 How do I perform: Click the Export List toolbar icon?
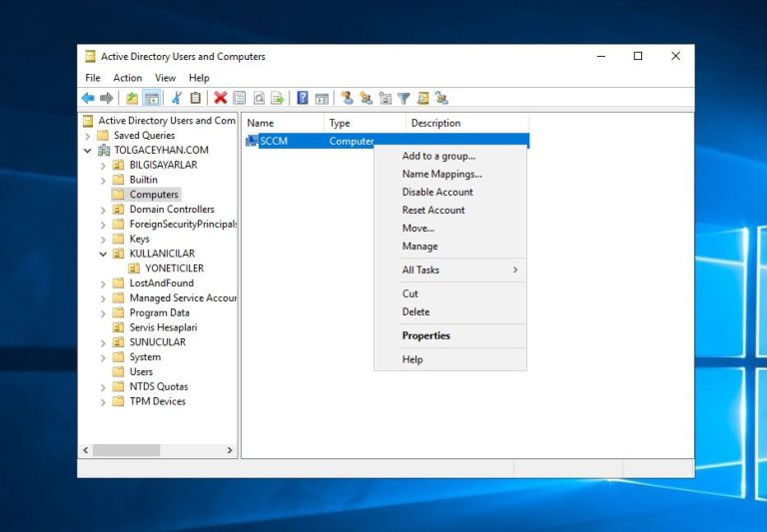(x=278, y=98)
